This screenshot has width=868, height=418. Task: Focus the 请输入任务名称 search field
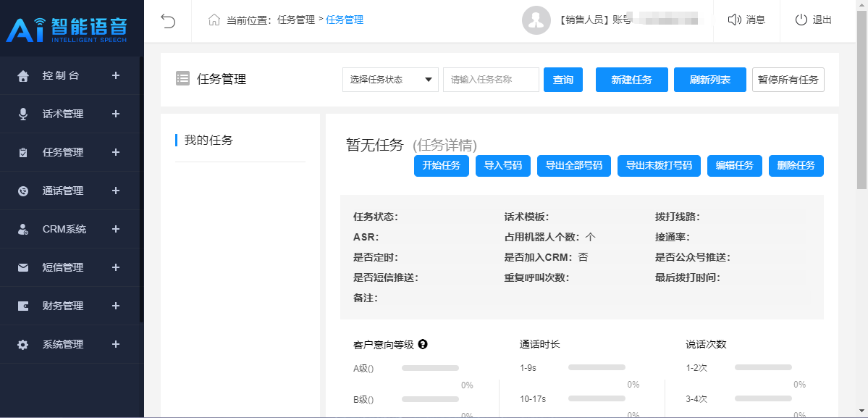pyautogui.click(x=491, y=80)
